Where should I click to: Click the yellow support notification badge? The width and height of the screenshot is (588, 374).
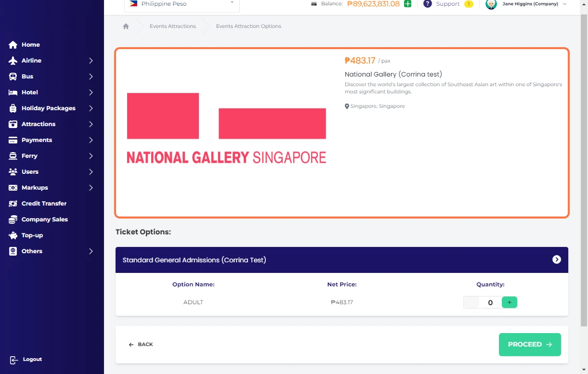(x=468, y=4)
